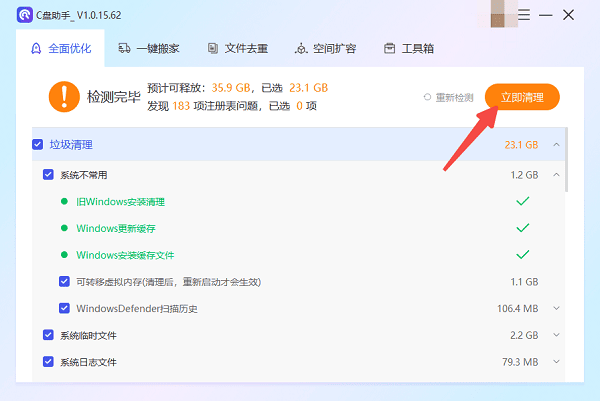Click the 垃圾清理 section label

click(x=71, y=145)
